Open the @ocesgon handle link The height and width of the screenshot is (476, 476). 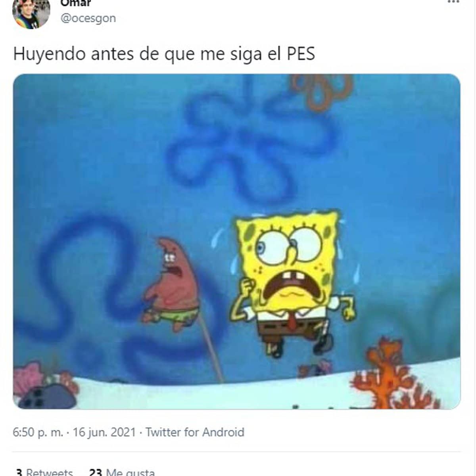(x=88, y=18)
